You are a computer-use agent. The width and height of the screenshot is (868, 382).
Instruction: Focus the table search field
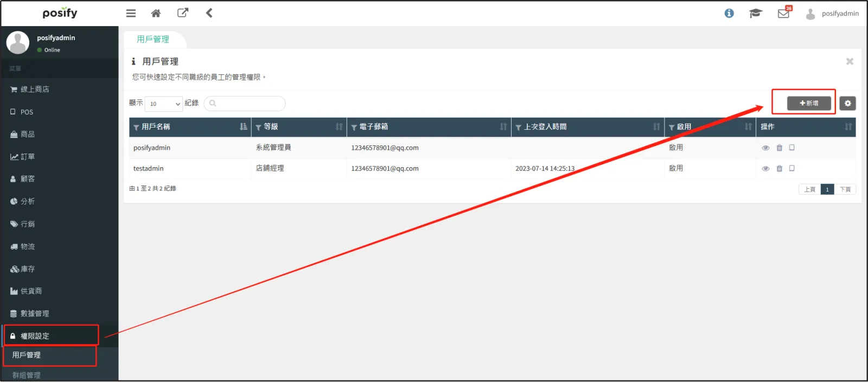tap(245, 103)
